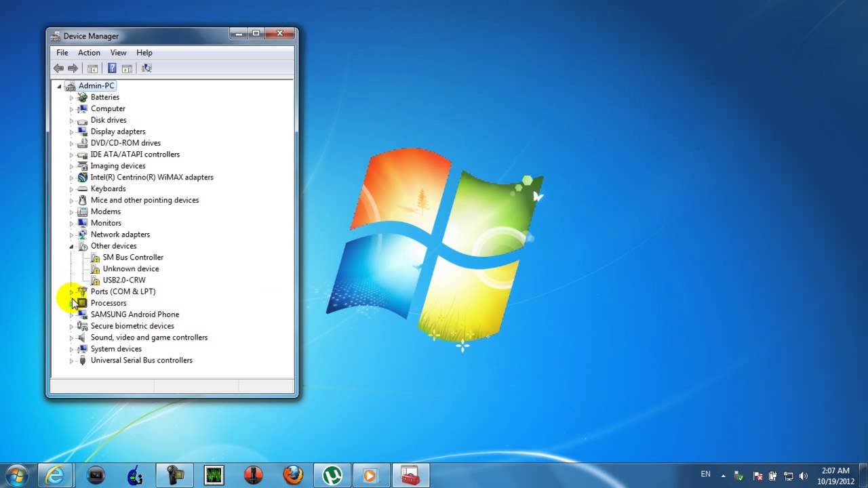Launch Internet Explorer from taskbar
Image resolution: width=868 pixels, height=488 pixels.
click(54, 475)
